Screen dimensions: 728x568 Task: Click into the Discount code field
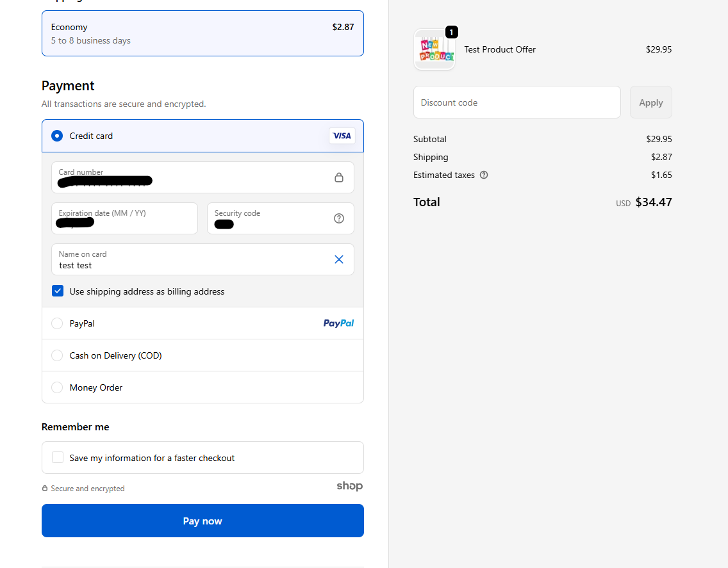(x=517, y=102)
